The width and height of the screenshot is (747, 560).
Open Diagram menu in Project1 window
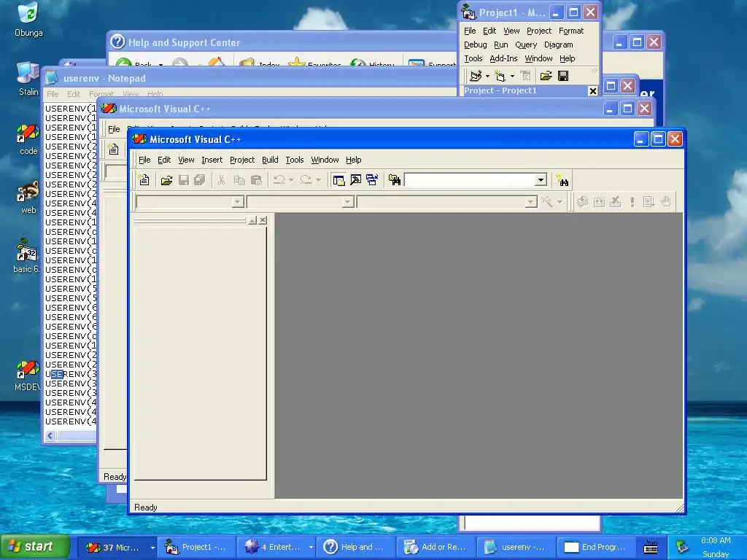point(558,44)
